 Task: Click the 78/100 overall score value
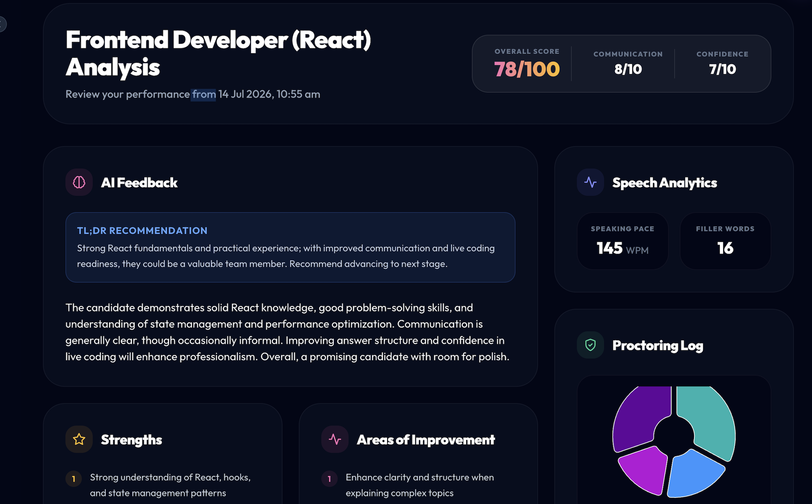tap(527, 69)
